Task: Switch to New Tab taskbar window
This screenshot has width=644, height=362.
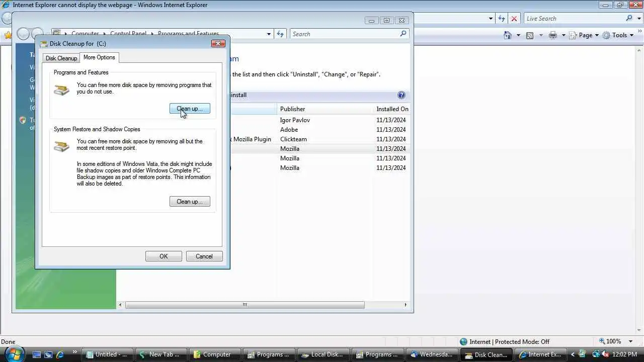Action: pos(162,354)
